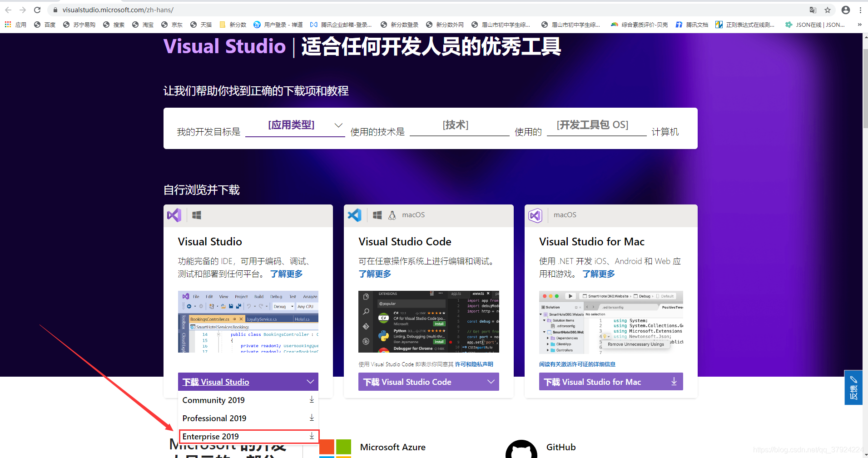This screenshot has width=868, height=458.
Task: Click Windows icon on Visual Studio Code card
Action: coord(377,215)
